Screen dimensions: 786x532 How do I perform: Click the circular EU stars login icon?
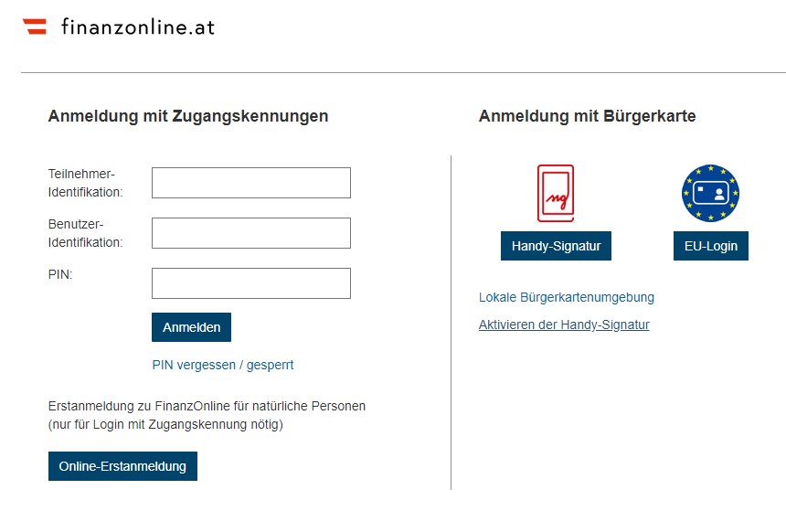click(710, 194)
